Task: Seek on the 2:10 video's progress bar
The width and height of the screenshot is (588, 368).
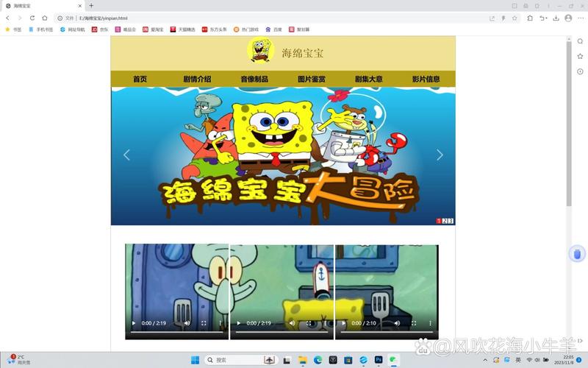Action: [387, 332]
